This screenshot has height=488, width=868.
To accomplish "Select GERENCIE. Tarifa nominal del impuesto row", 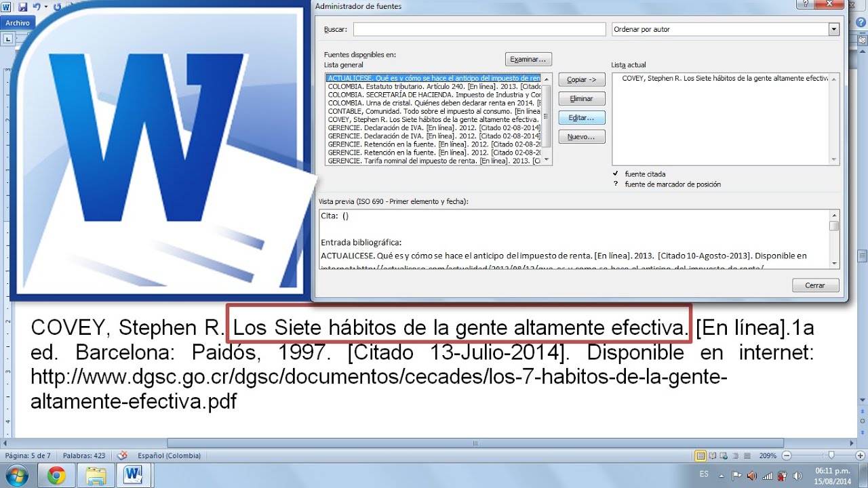I will click(x=433, y=161).
